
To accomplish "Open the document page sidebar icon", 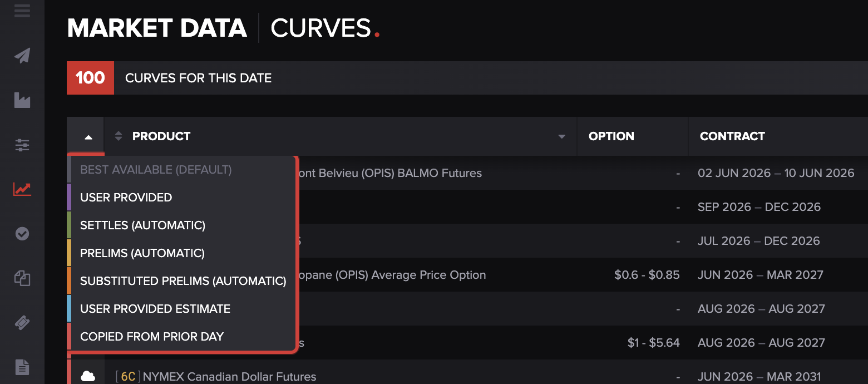I will pos(22,367).
